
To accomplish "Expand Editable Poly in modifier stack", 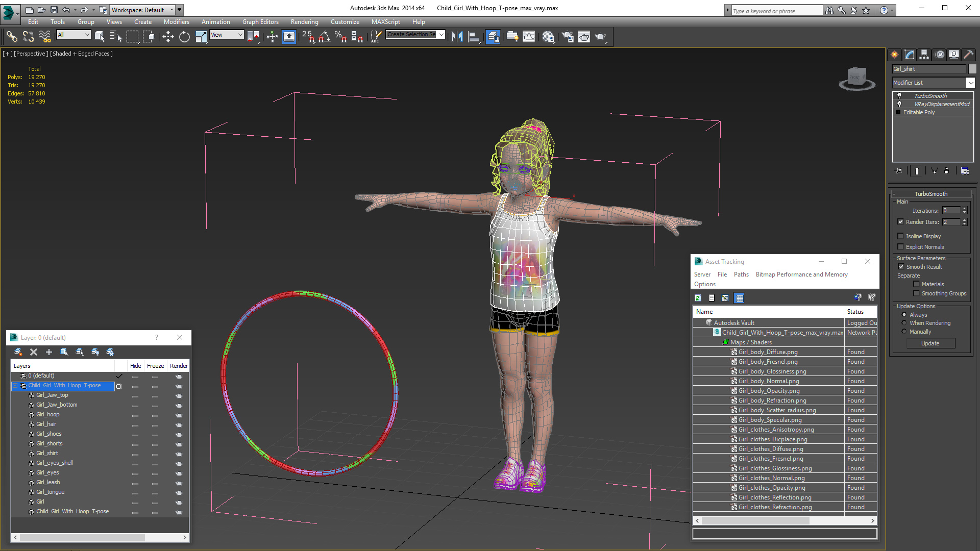I will tap(898, 112).
